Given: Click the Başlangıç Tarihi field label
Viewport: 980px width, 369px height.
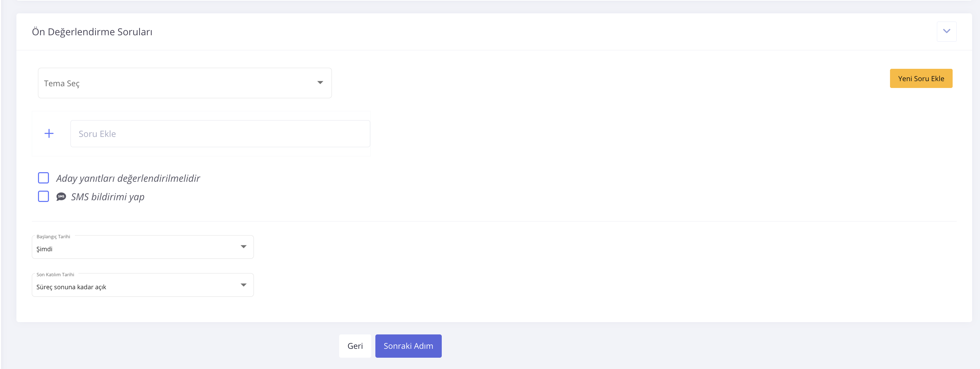Looking at the screenshot, I should tap(53, 237).
